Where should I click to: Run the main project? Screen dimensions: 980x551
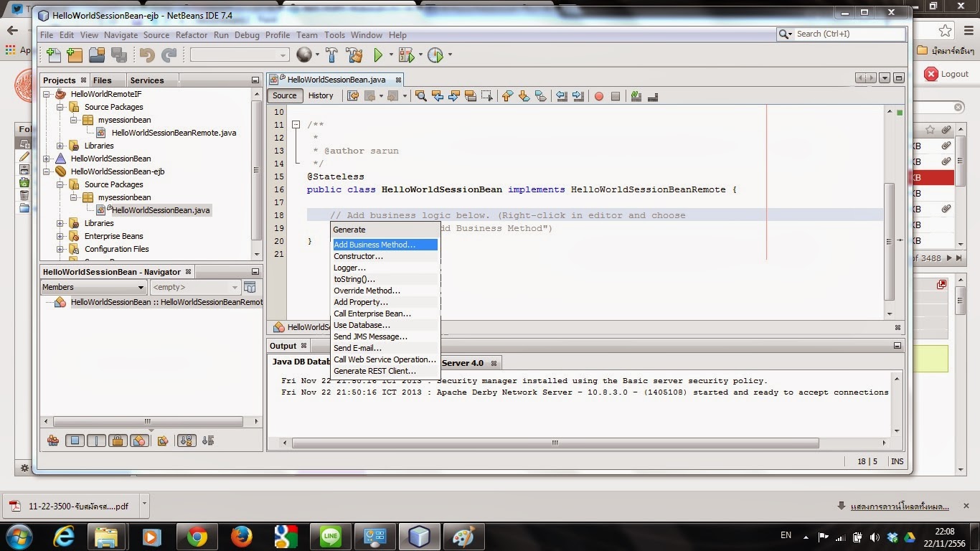(377, 55)
